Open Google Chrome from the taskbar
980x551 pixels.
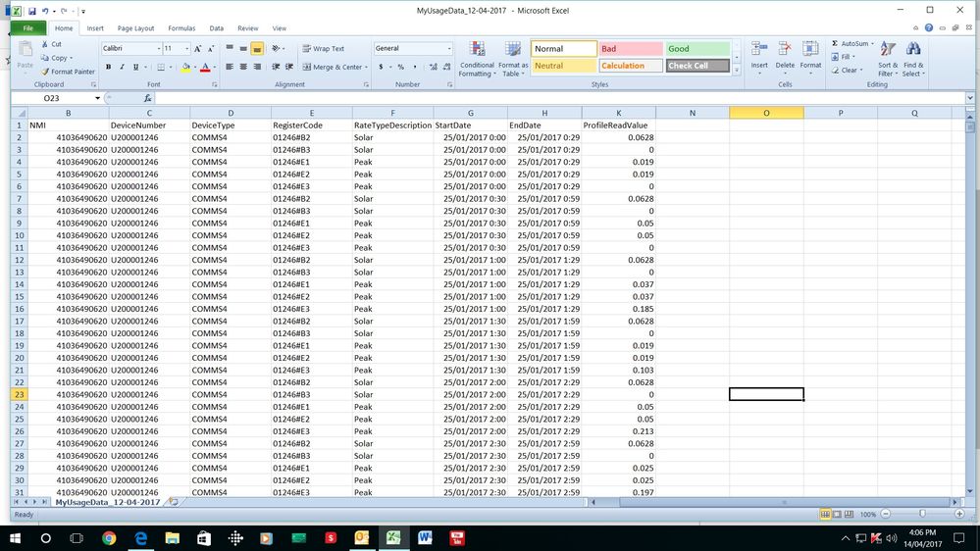(108, 538)
